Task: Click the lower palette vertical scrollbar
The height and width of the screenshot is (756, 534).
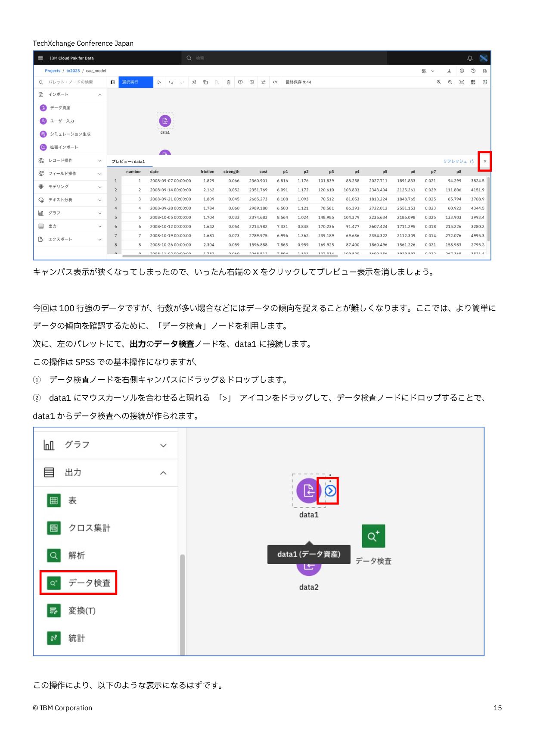Action: tap(183, 604)
